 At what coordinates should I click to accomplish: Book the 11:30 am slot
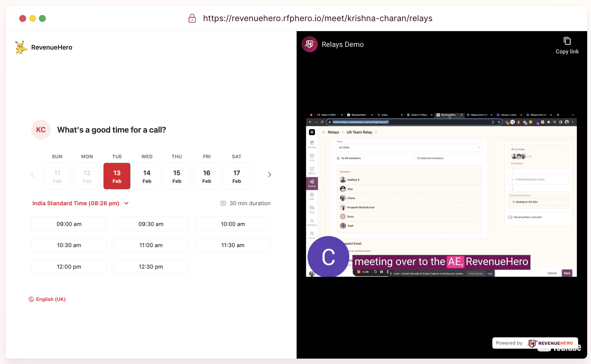233,245
